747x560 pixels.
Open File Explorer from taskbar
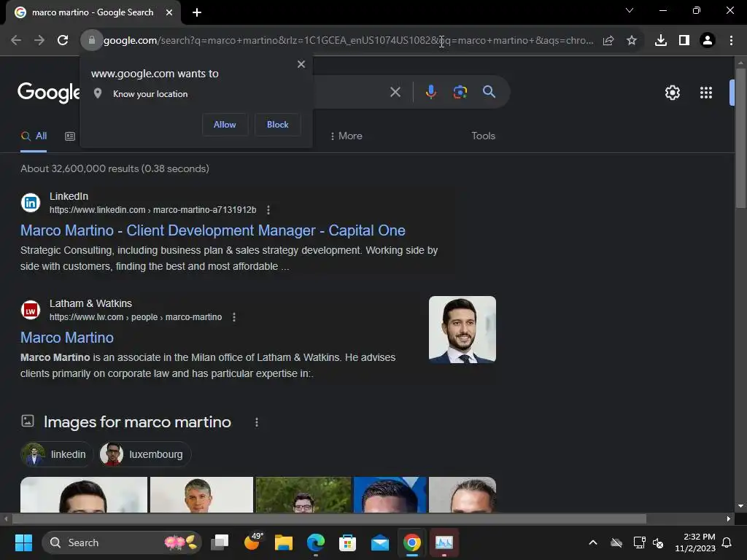pos(284,542)
